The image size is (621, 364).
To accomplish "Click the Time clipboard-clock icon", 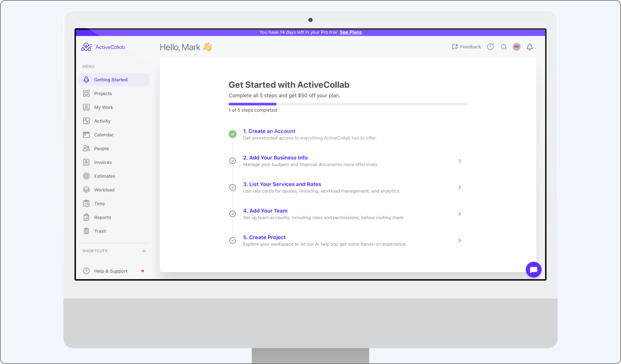I will pos(86,204).
